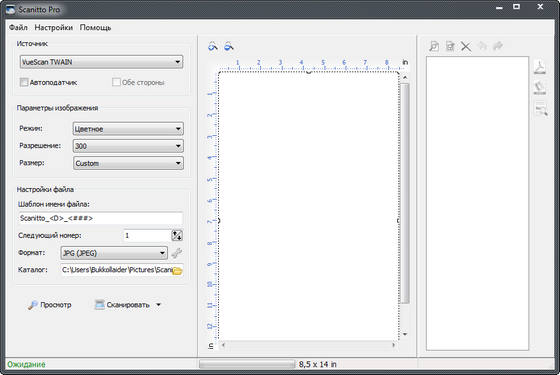Click the wrench icon next to Формат
The width and height of the screenshot is (560, 375).
pos(177,253)
